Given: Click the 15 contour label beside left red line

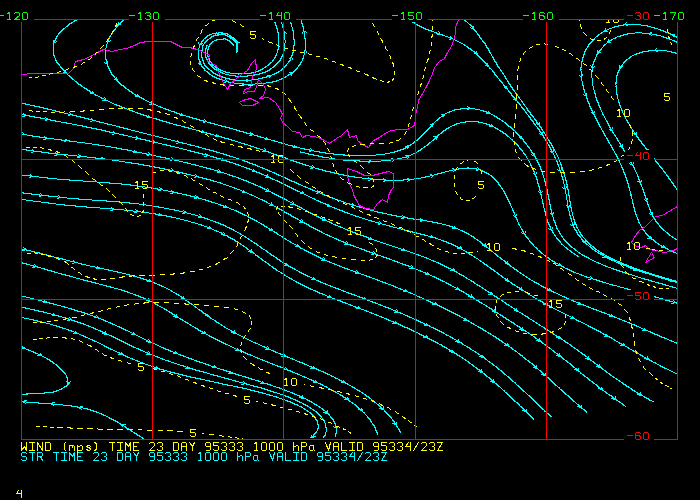Looking at the screenshot, I should (141, 186).
